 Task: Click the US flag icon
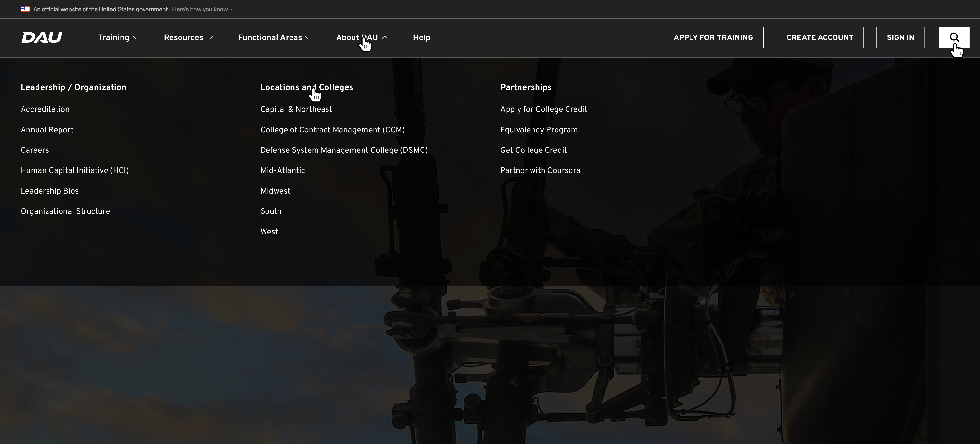[25, 9]
